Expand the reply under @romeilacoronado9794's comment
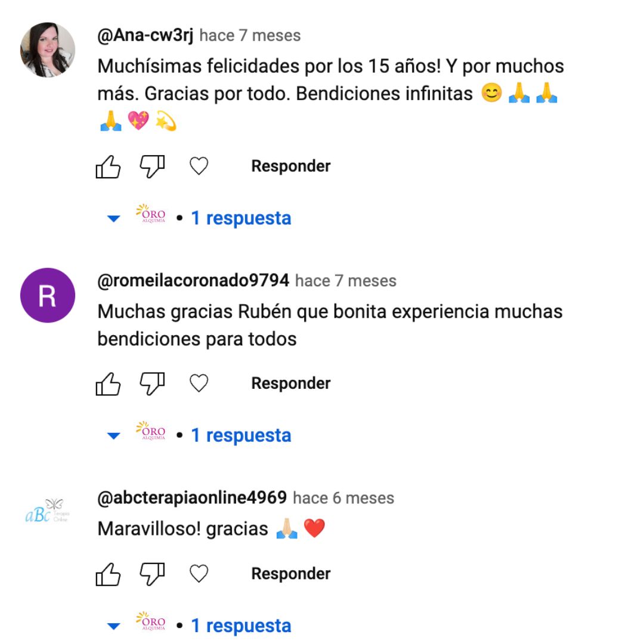 pos(199,435)
